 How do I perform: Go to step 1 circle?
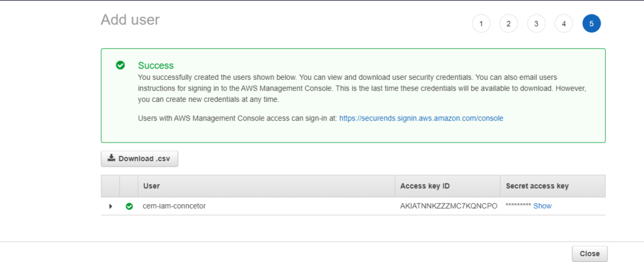pyautogui.click(x=481, y=24)
